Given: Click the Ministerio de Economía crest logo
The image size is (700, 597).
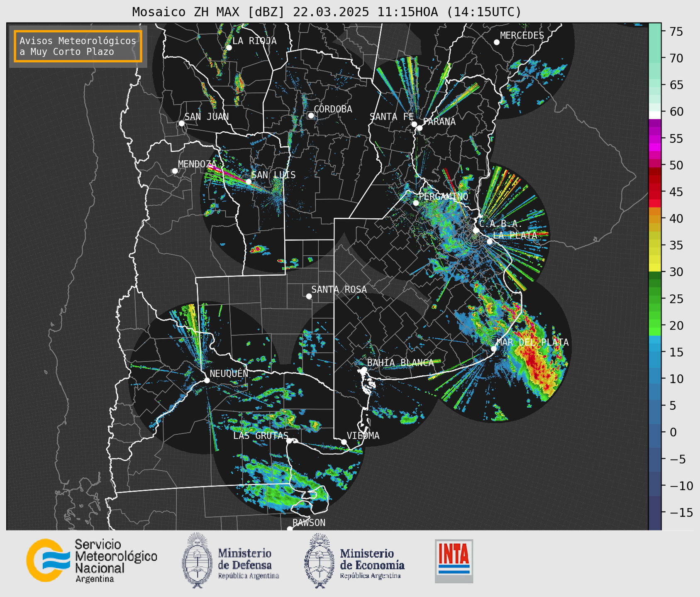Looking at the screenshot, I should tap(320, 560).
